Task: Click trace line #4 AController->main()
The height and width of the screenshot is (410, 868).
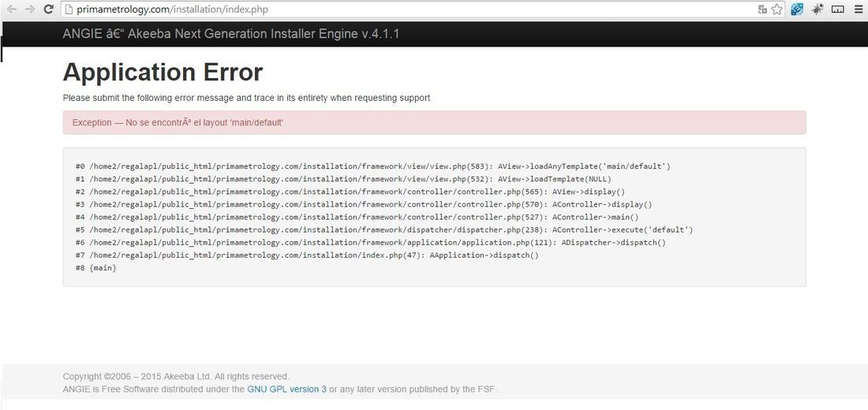Action: point(357,217)
